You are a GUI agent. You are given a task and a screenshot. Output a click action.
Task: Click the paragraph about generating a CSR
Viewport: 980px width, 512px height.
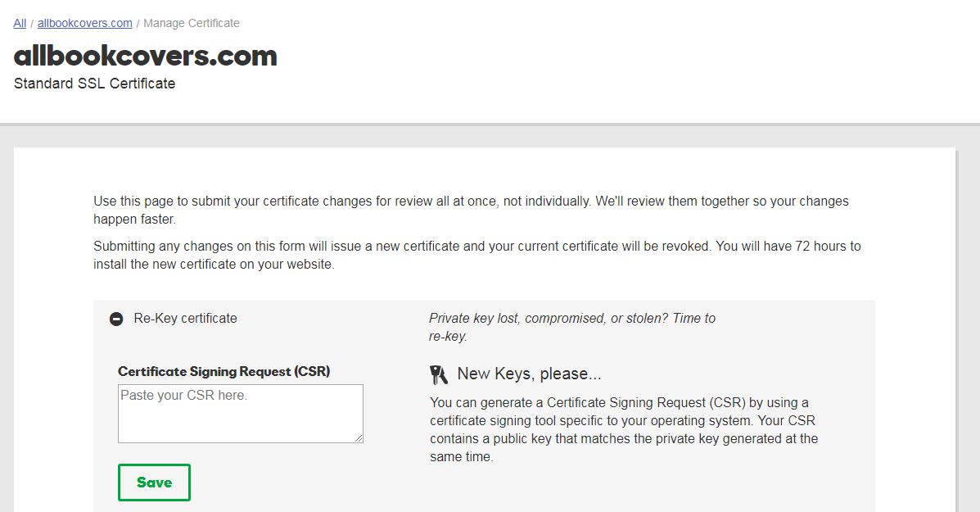(x=624, y=429)
